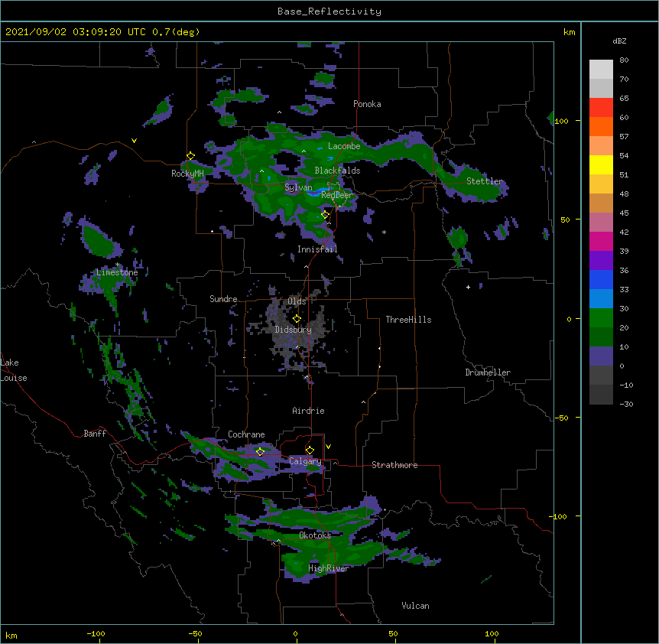
Task: Pick the pink 42-45 dBZ legend swatch
Action: tap(601, 222)
